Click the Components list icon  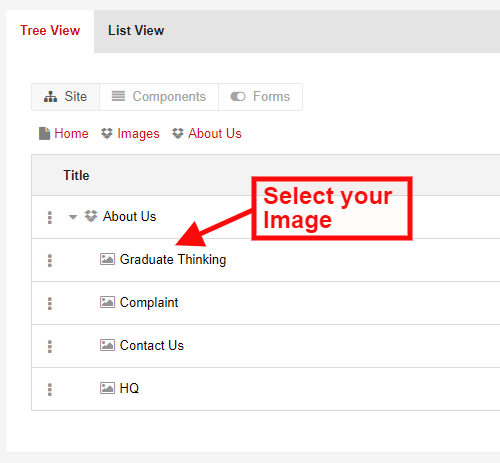[x=118, y=96]
